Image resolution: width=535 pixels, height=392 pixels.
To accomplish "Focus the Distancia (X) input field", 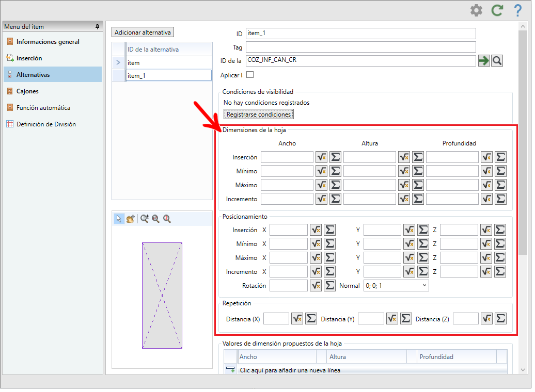I will pyautogui.click(x=276, y=319).
